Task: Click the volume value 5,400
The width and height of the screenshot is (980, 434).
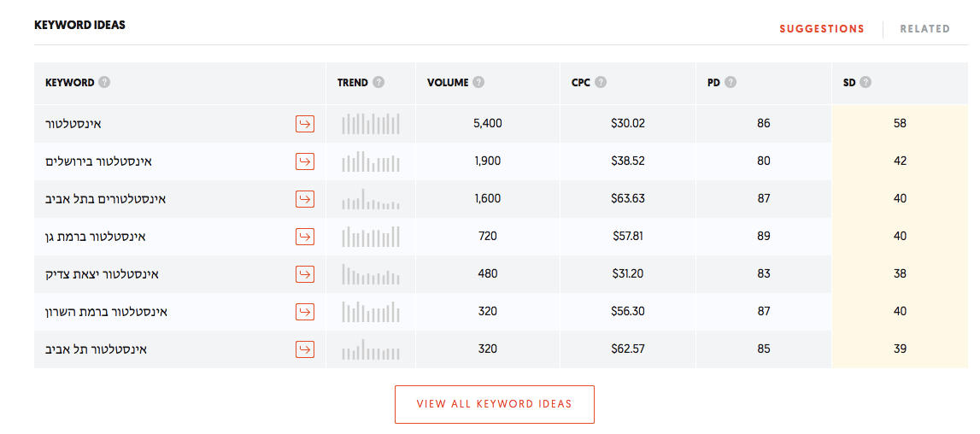Action: [488, 124]
